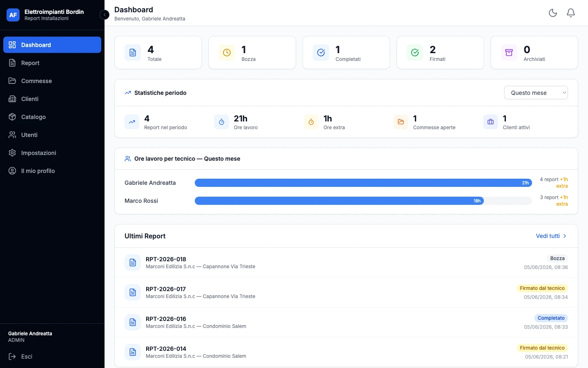This screenshot has height=368, width=588.
Task: Click the Esci logout arrow icon
Action: (12, 357)
